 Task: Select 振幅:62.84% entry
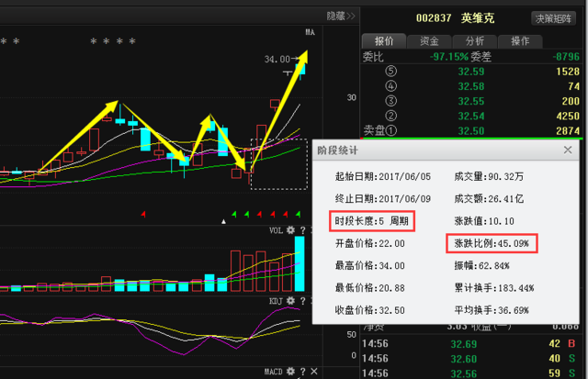[481, 265]
